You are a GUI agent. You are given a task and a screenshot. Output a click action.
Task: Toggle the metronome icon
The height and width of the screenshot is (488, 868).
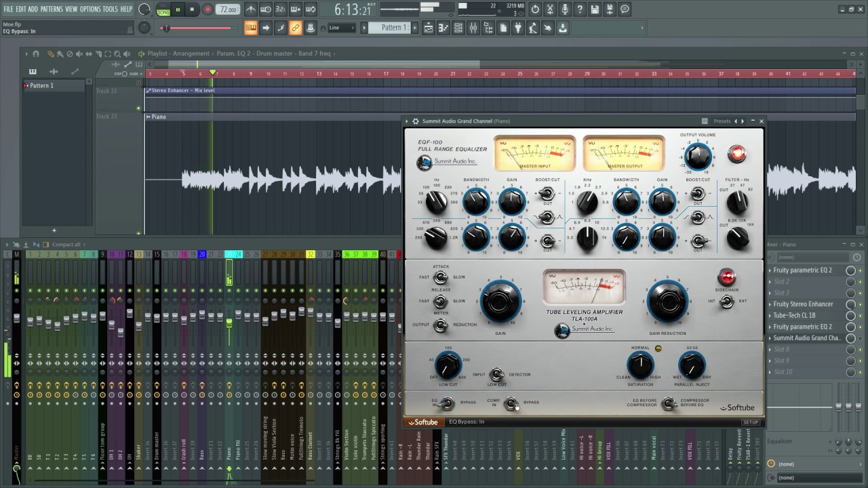[251, 9]
